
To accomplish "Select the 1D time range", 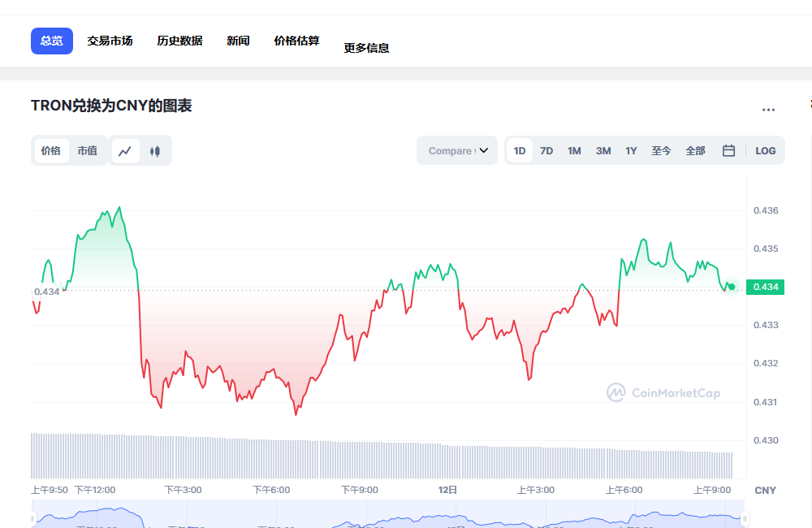I will [520, 151].
